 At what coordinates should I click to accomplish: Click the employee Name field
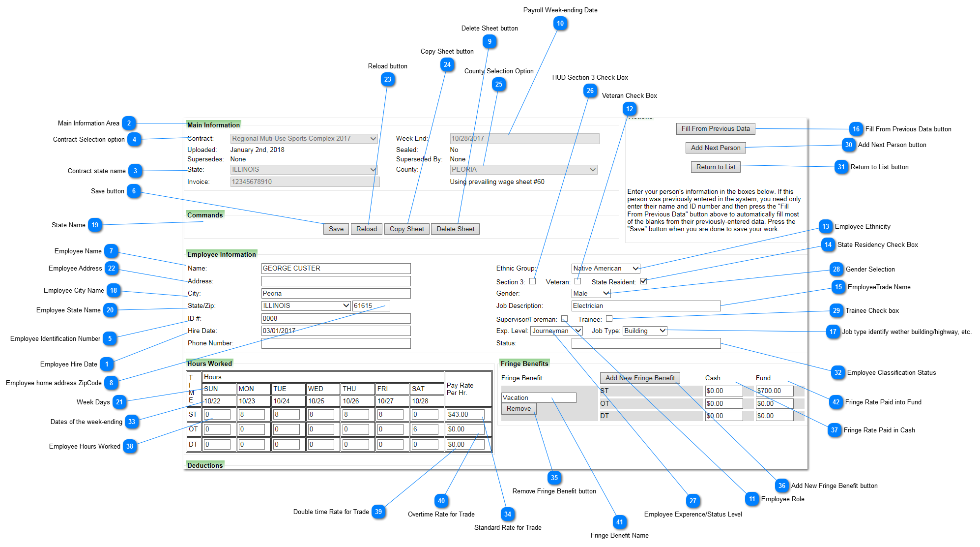click(336, 268)
